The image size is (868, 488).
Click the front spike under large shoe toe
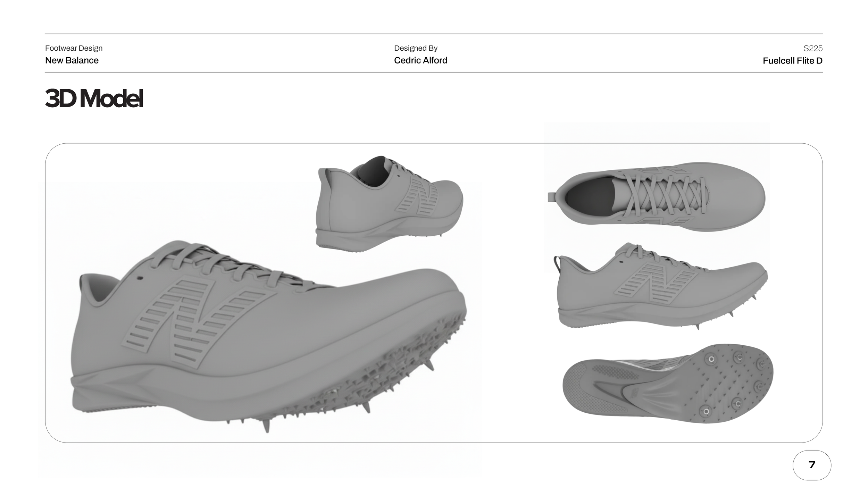pos(429,365)
